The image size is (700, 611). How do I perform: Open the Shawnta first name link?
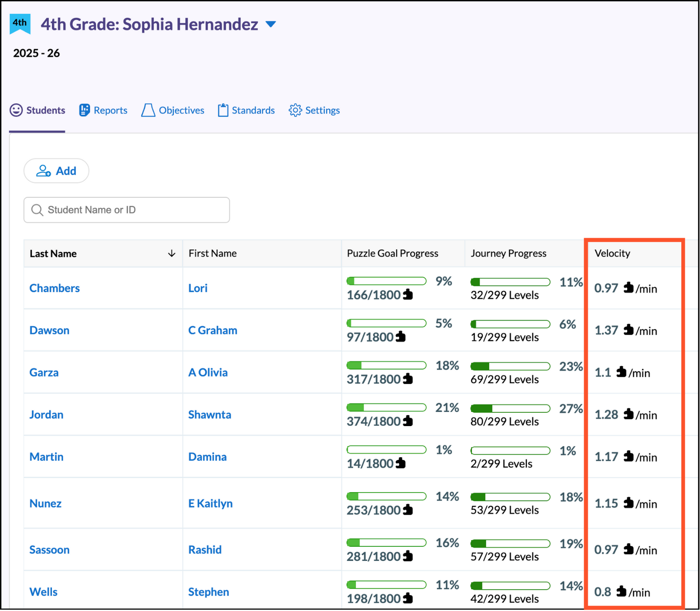(209, 415)
